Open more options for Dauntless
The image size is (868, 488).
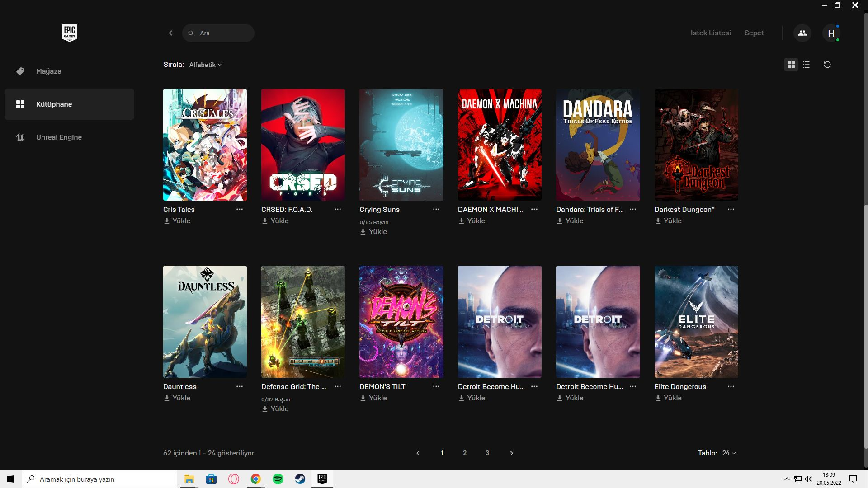pyautogui.click(x=240, y=386)
